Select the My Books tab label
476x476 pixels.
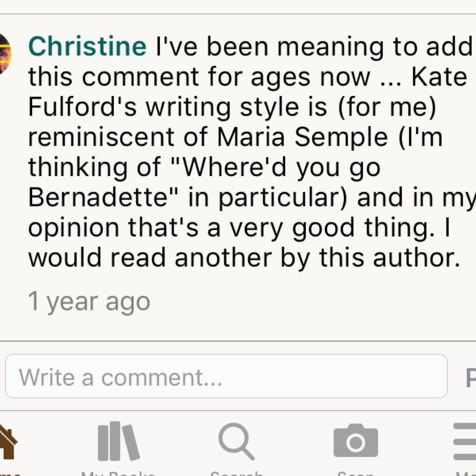(118, 473)
